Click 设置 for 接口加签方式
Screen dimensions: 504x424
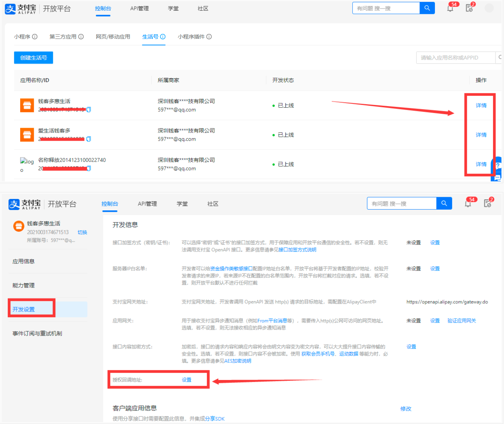point(435,243)
